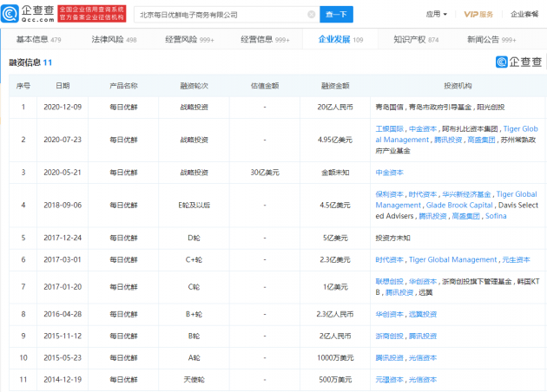Switch to 法律风险 tab
Screen dimensions: 547x392
coord(114,39)
